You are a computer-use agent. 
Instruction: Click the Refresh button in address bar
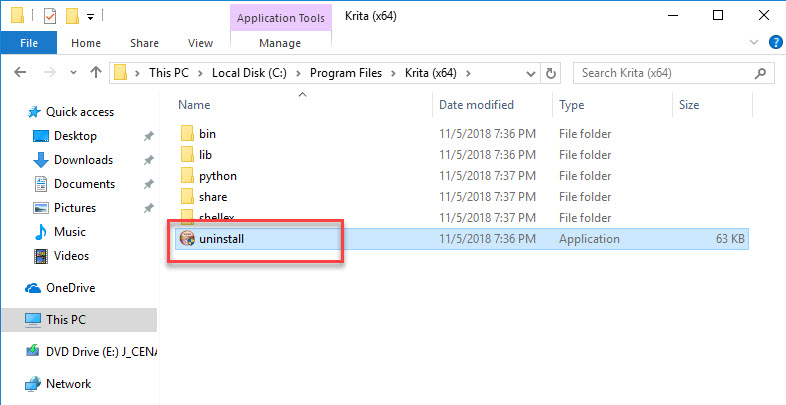tap(550, 73)
